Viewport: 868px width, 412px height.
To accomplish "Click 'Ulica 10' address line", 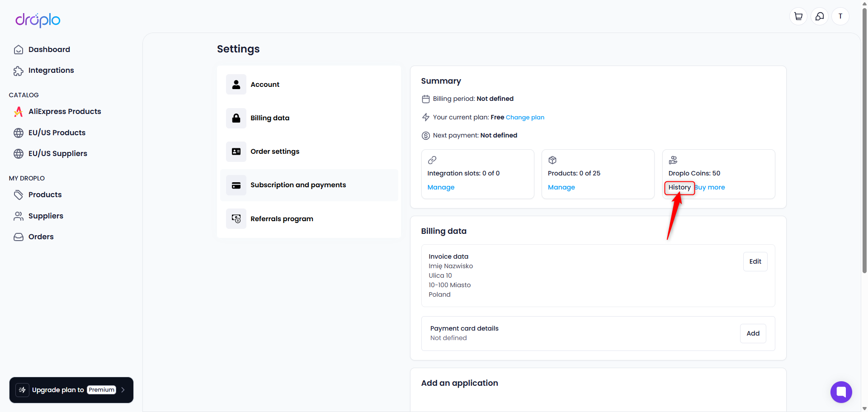I will point(440,276).
